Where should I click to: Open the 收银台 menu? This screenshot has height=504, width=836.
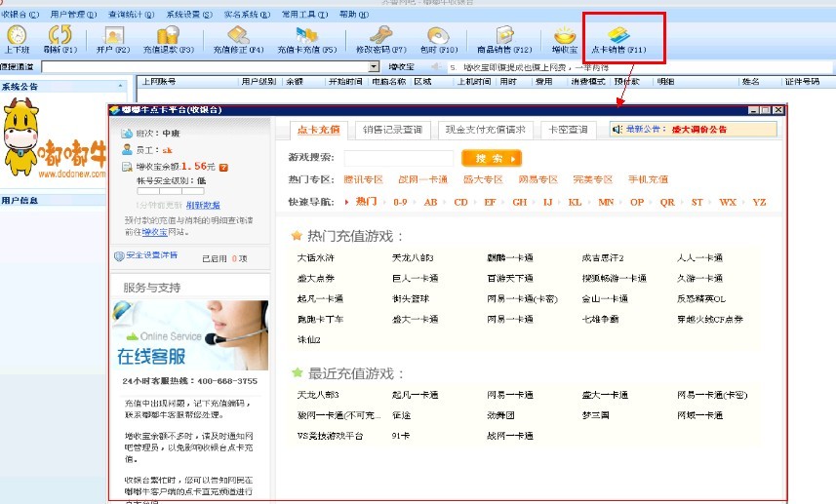(x=20, y=15)
